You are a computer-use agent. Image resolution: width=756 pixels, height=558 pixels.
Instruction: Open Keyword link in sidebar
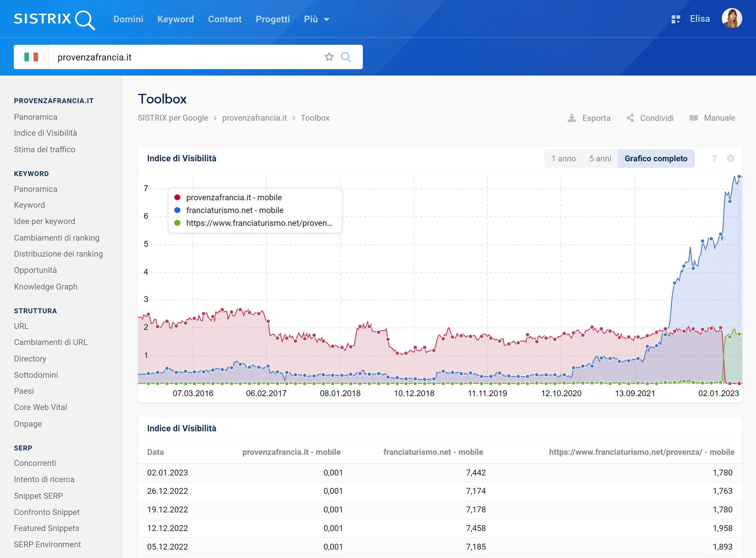click(29, 205)
